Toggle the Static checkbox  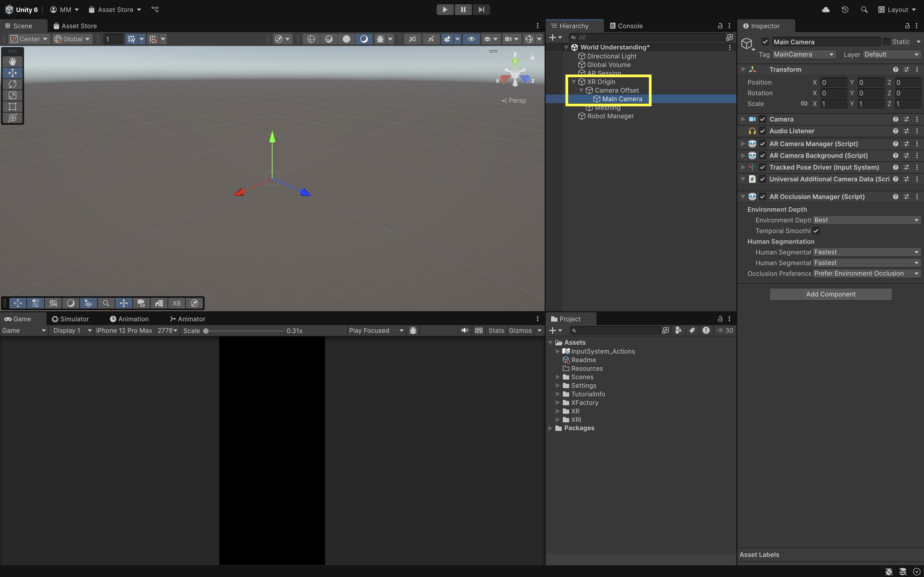tap(887, 42)
